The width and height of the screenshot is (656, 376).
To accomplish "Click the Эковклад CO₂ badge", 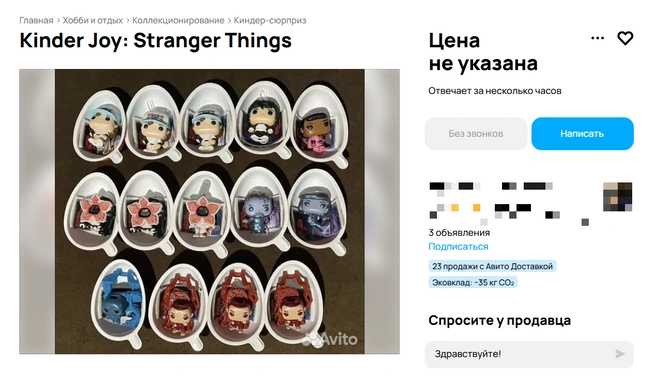I will pyautogui.click(x=473, y=283).
